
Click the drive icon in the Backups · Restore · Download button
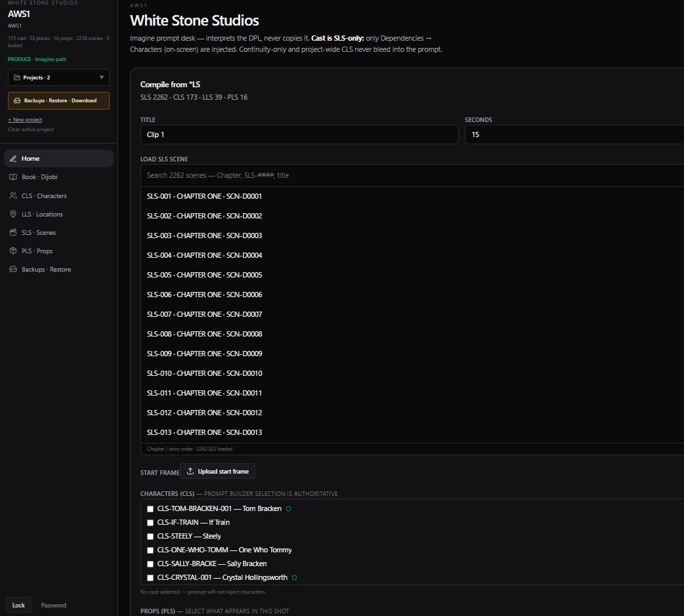(17, 101)
